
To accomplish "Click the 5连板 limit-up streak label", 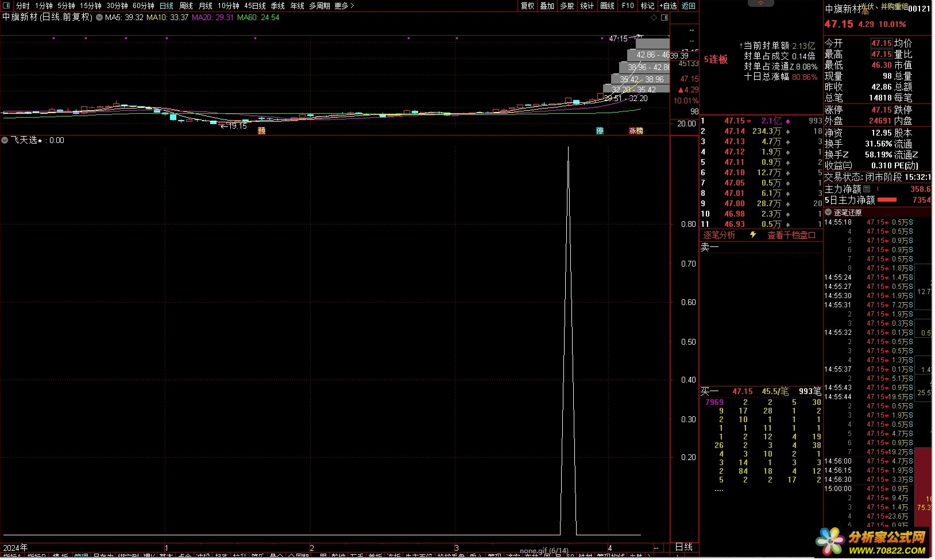I will 716,59.
